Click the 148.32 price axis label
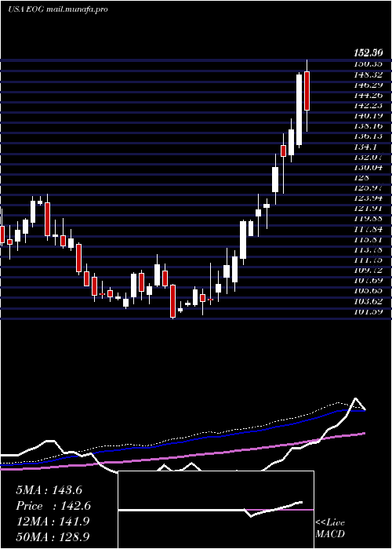 (x=368, y=75)
